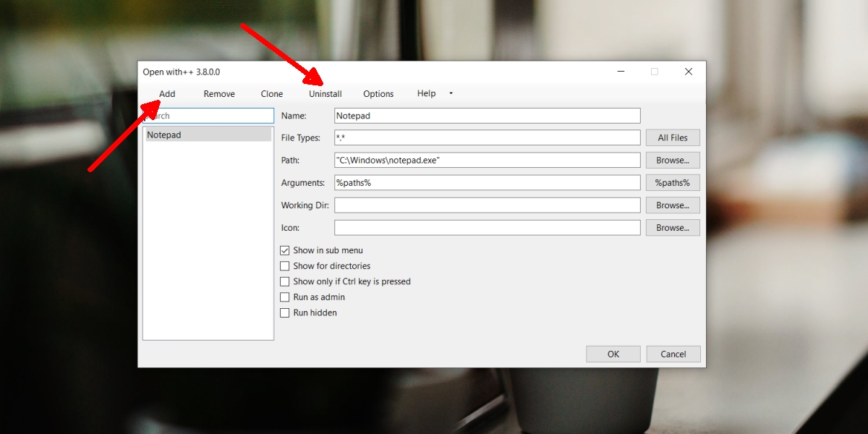Click the File Types input field

click(x=488, y=137)
